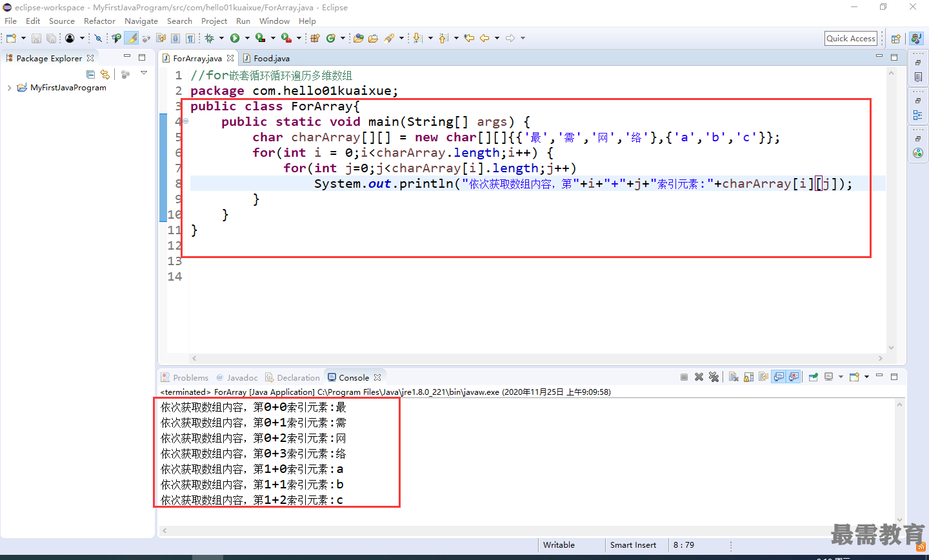Image resolution: width=929 pixels, height=560 pixels.
Task: Open the Back history dropdown arrow
Action: pos(497,38)
